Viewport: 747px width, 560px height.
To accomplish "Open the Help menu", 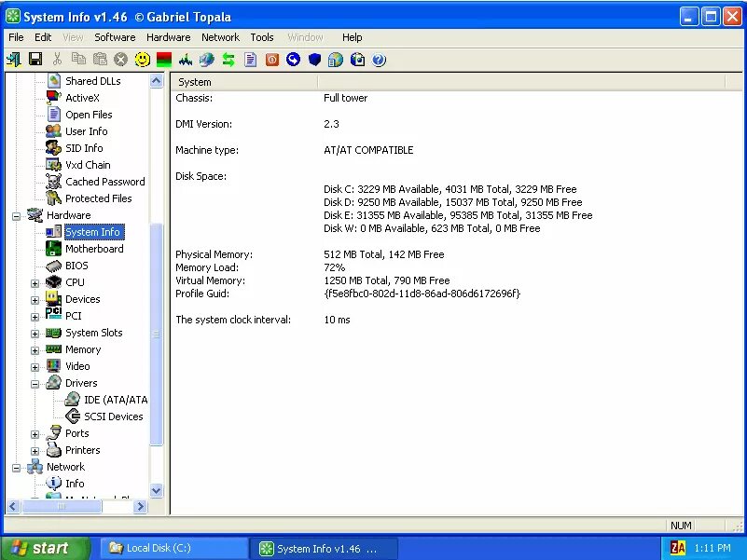I will coord(353,37).
